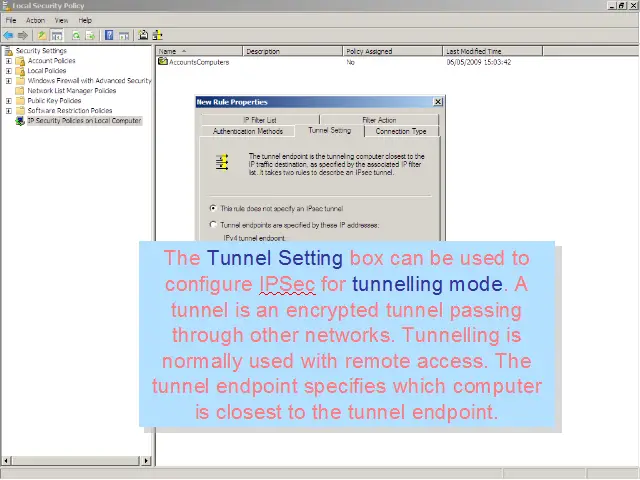
Task: Switch to the Authentication Methods tab
Action: (248, 131)
